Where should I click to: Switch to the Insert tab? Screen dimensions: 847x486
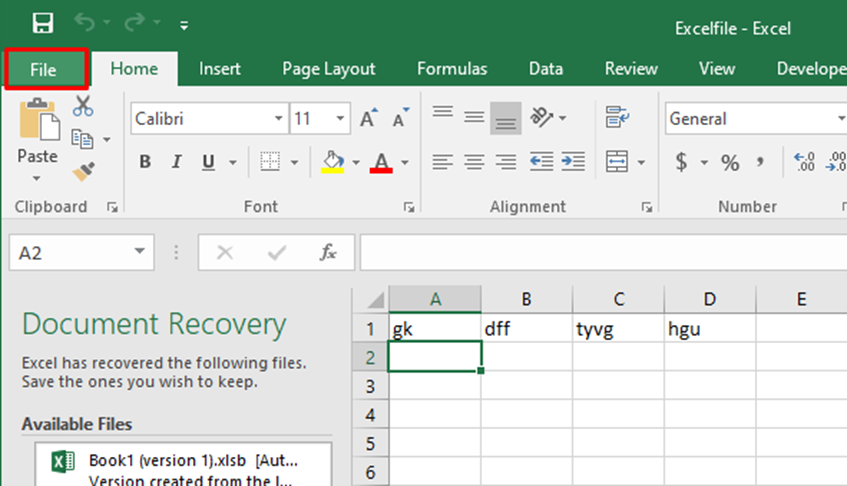coord(219,69)
